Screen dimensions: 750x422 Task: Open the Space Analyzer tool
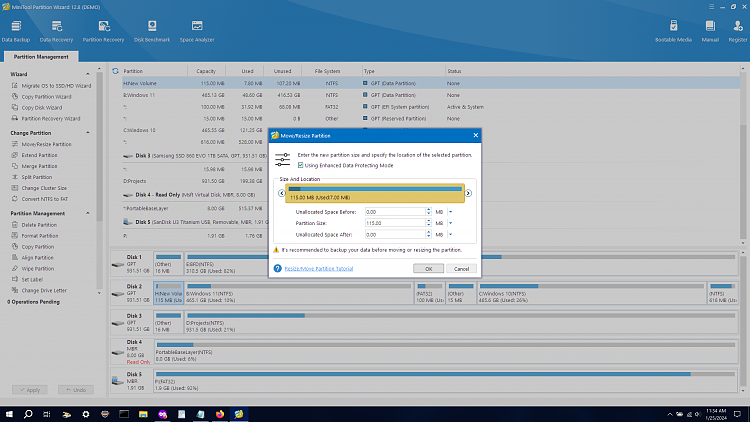pos(197,32)
